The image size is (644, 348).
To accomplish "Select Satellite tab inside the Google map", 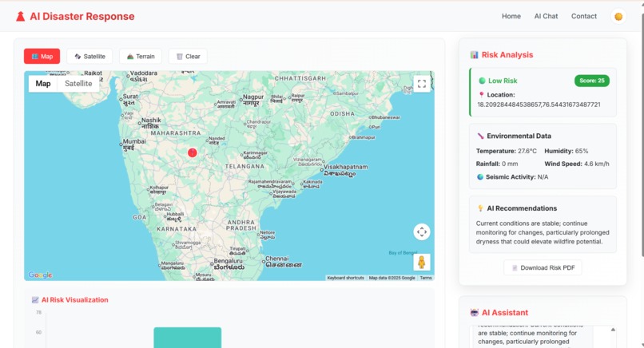I will (78, 84).
